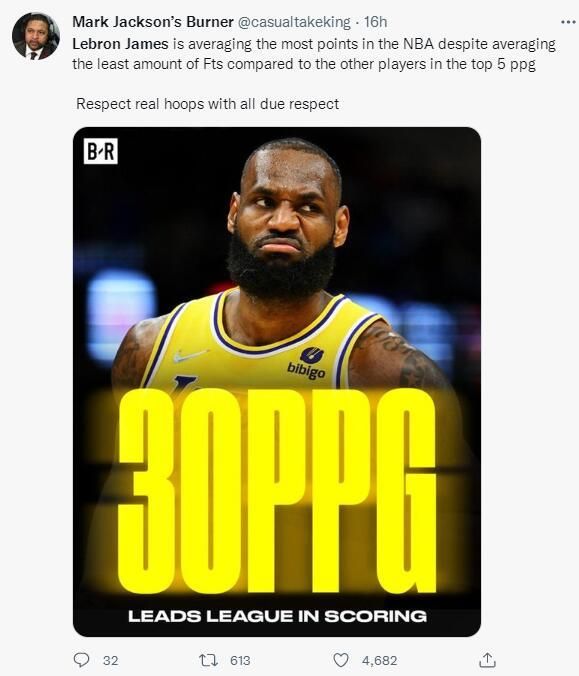Click the reply speech bubble icon

tap(81, 660)
